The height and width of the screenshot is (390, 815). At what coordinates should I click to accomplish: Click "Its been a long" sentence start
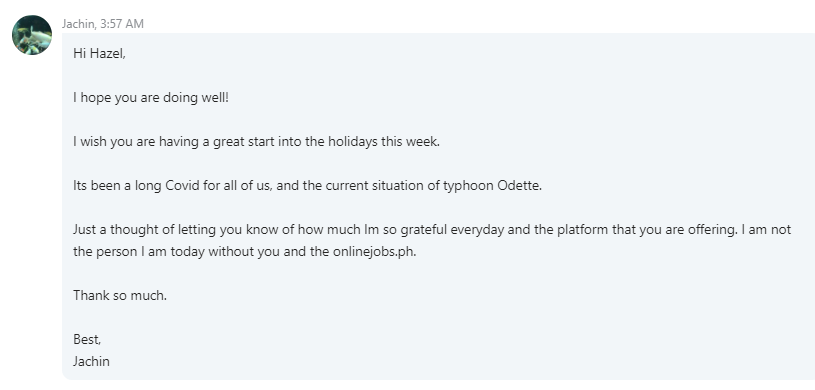117,186
